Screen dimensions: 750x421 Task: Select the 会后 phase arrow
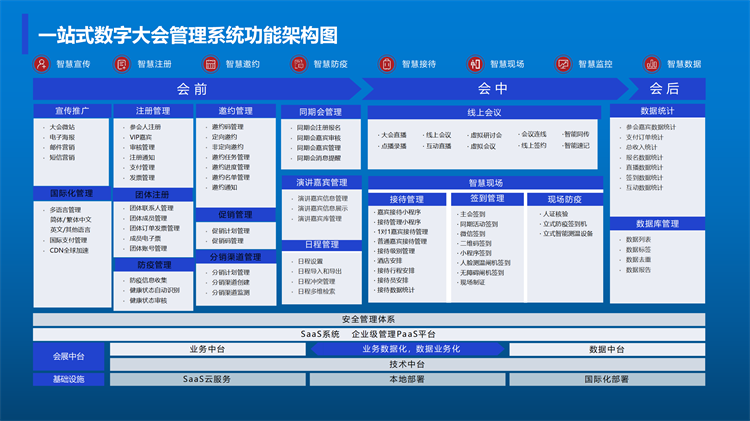(x=667, y=89)
